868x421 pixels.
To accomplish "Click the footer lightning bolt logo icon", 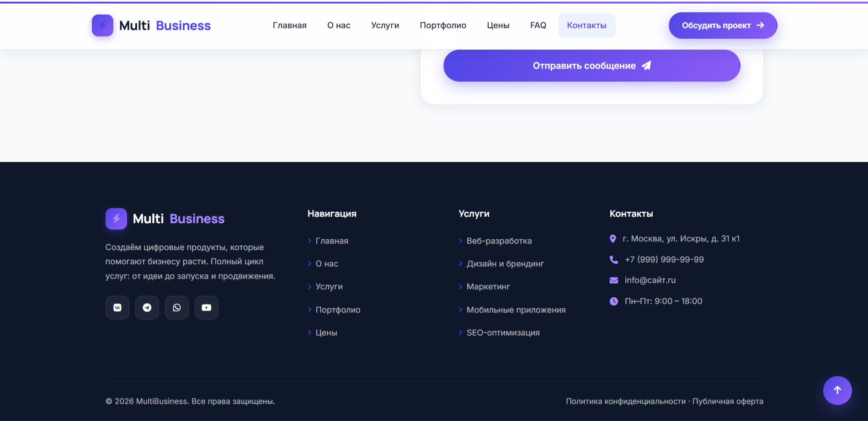I will coord(116,219).
